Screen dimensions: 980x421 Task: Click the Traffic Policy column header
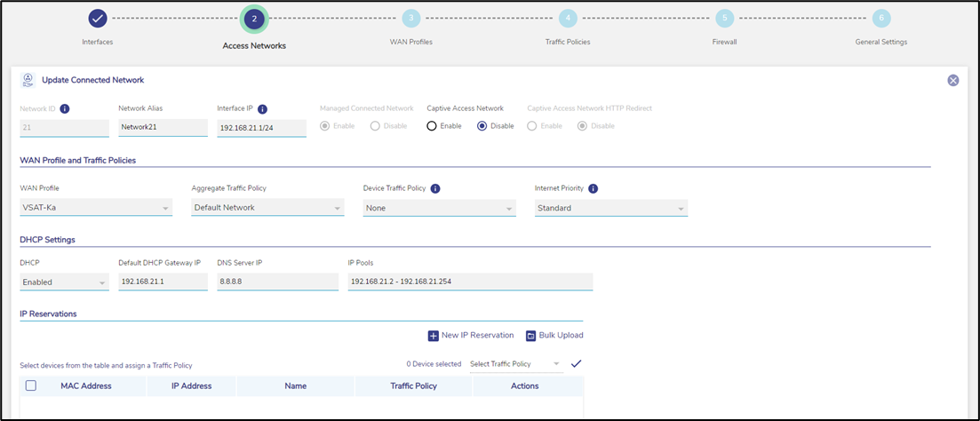click(413, 386)
